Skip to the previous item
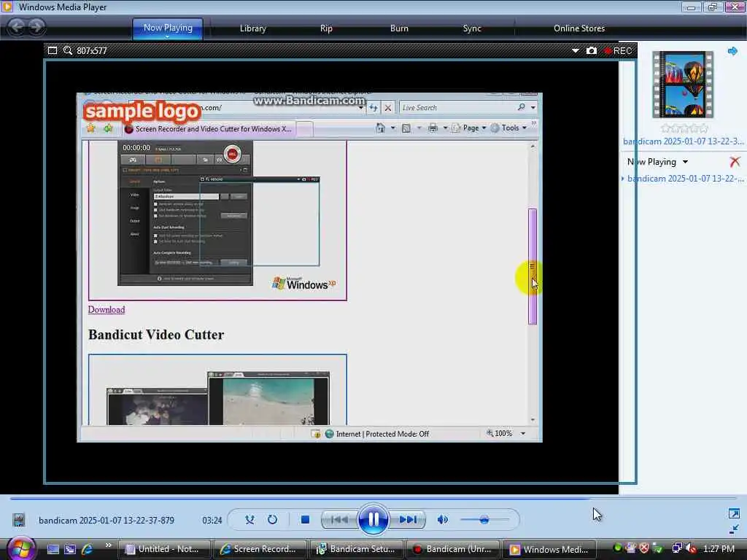Viewport: 747px width, 560px height. [339, 519]
